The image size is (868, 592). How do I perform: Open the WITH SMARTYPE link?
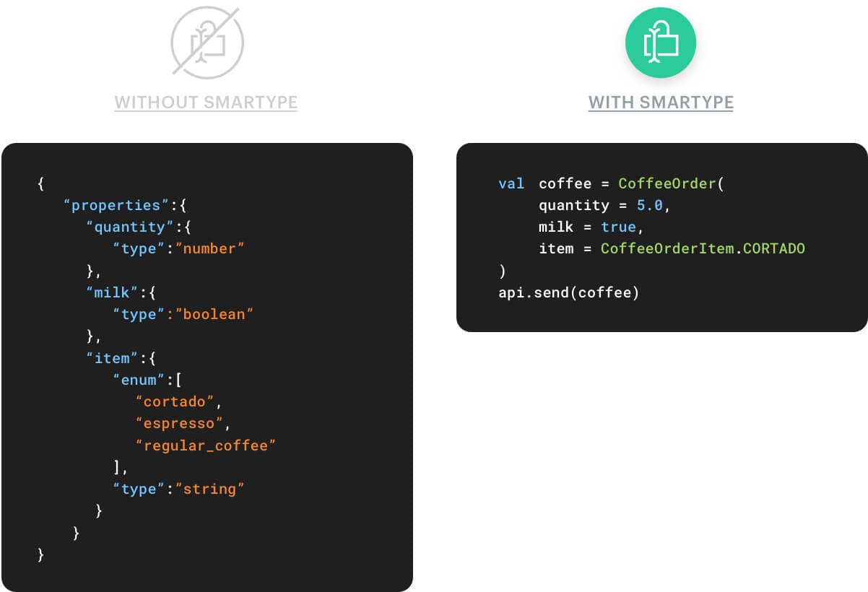tap(661, 103)
